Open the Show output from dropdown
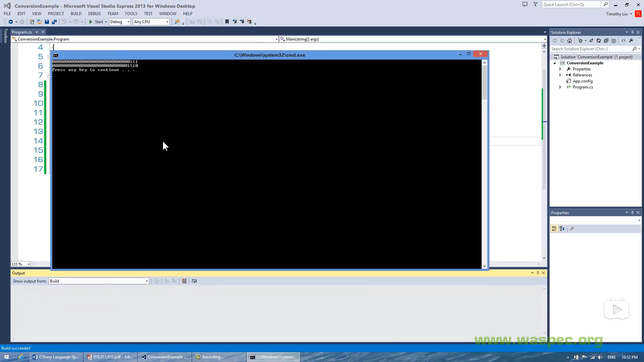 (x=146, y=281)
